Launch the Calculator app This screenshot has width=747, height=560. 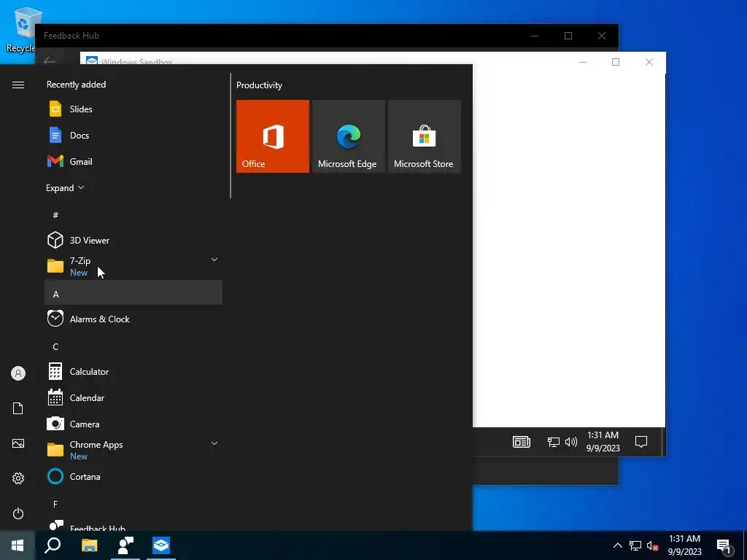(133, 371)
